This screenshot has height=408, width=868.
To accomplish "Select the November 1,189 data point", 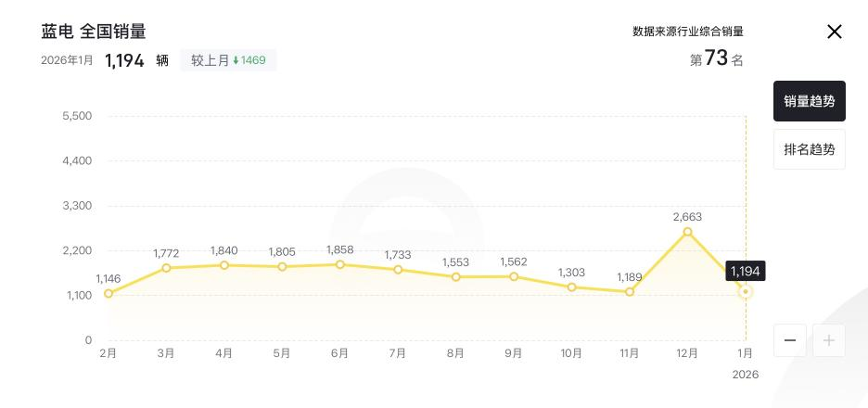I will (630, 292).
